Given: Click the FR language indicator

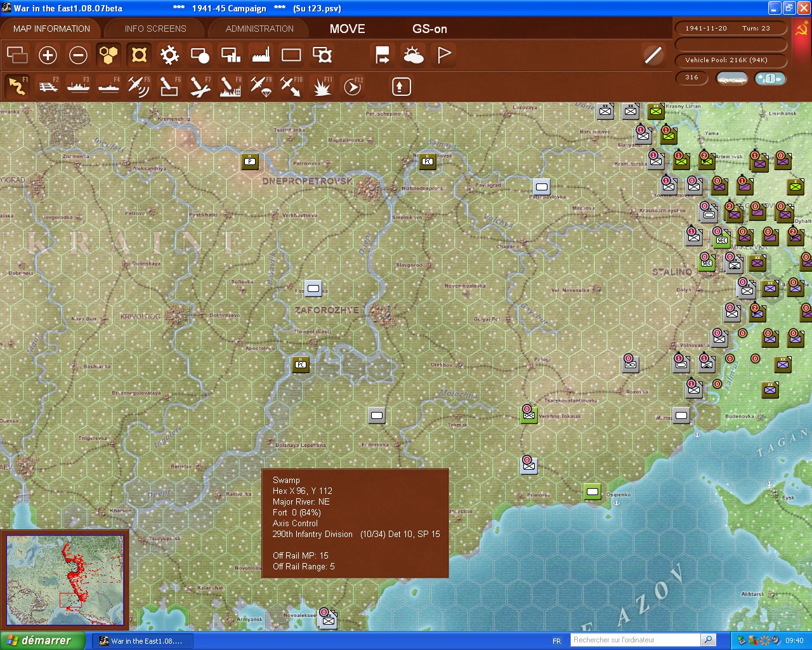Looking at the screenshot, I should tap(556, 641).
